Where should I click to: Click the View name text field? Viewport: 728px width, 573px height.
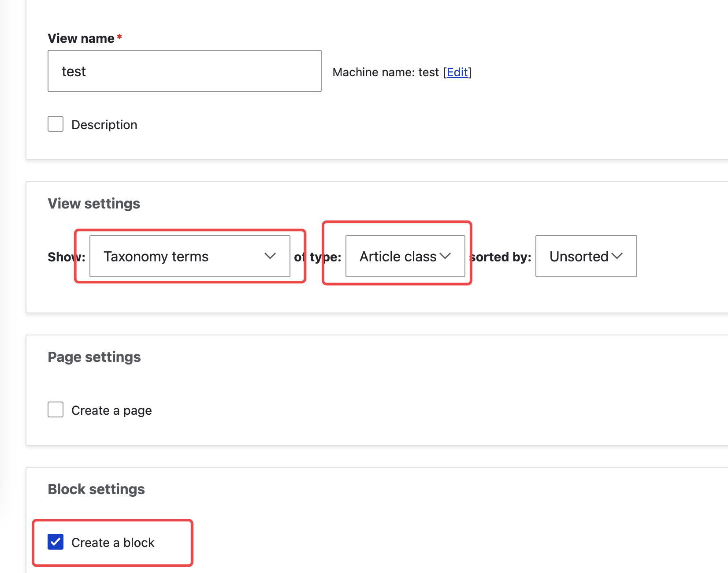[184, 71]
